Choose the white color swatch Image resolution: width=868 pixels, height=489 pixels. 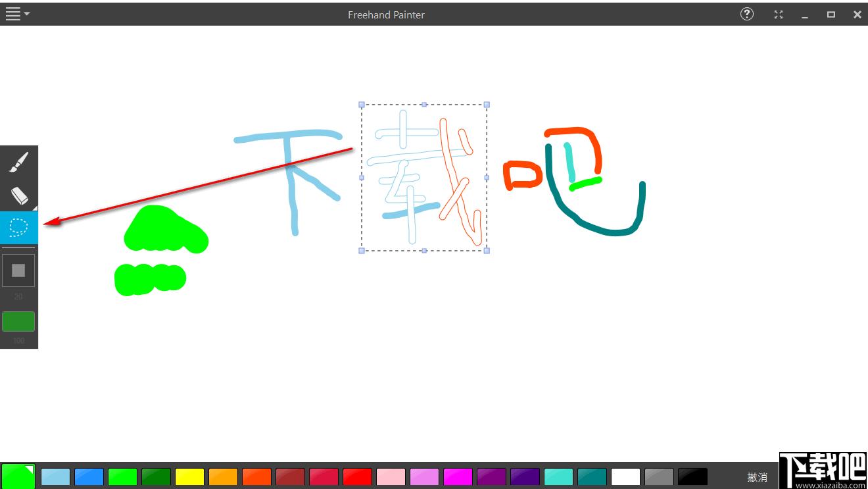pyautogui.click(x=625, y=476)
